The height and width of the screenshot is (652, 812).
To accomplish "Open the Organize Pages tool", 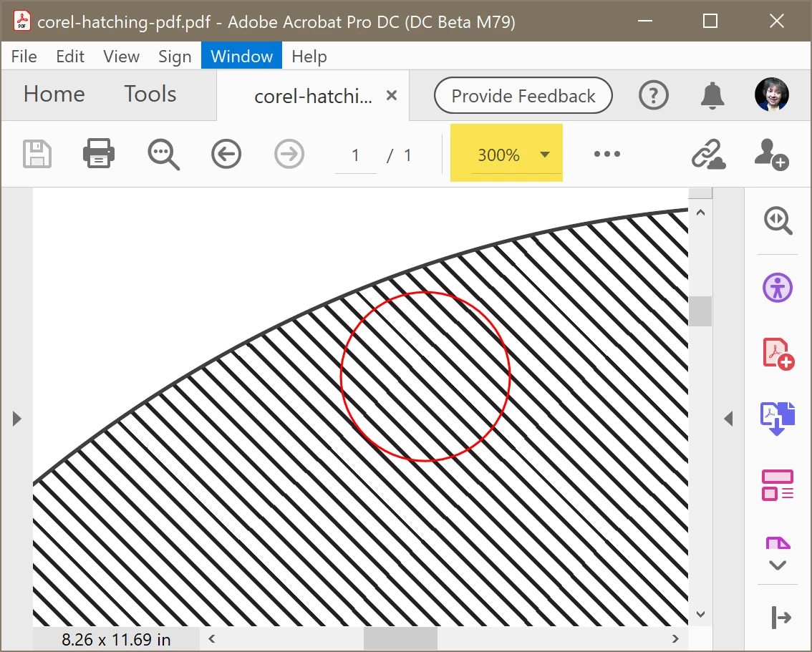I will coord(778,485).
